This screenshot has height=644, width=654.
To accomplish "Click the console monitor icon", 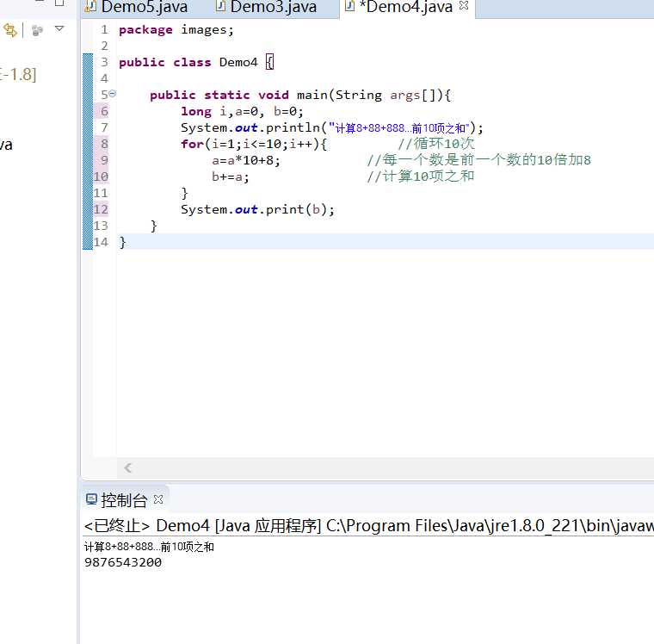I will (x=91, y=499).
